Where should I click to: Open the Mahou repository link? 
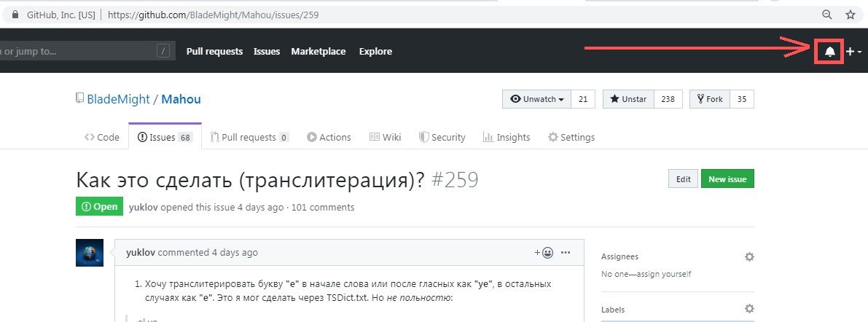(x=181, y=99)
